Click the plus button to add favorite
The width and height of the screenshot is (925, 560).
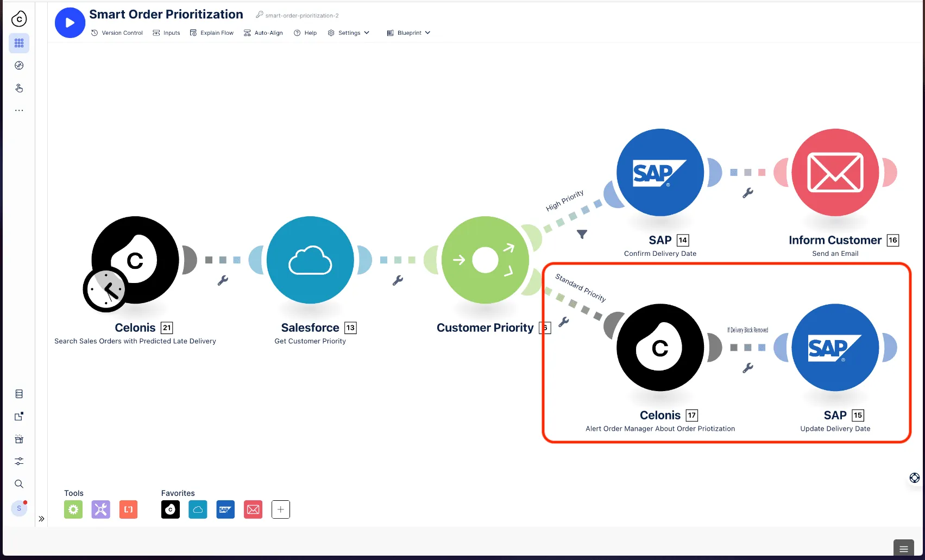[281, 509]
